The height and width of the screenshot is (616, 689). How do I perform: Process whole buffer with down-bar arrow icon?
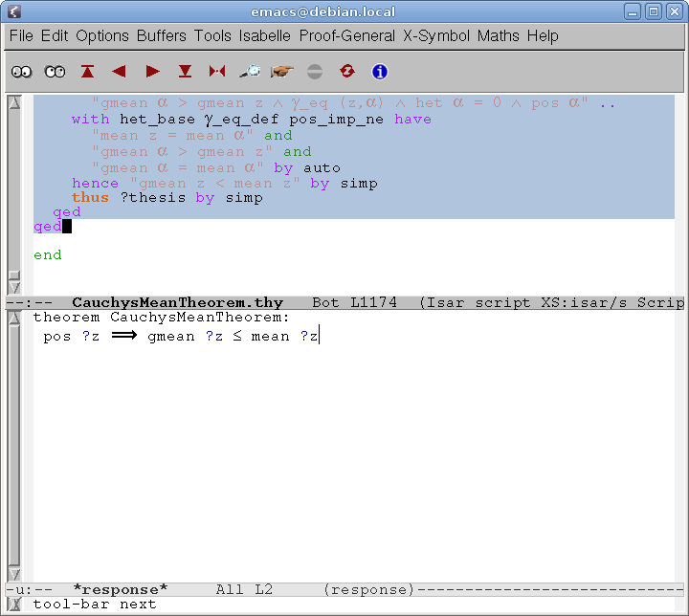click(186, 72)
